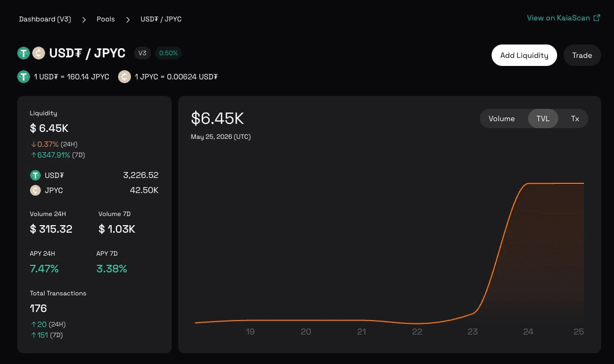The image size is (614, 364).
Task: Click APY 24H value 7.47%
Action: [x=44, y=269]
